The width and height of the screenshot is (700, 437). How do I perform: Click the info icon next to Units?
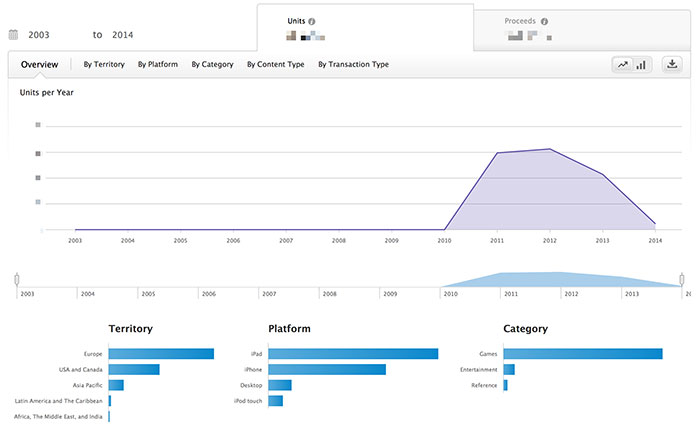[312, 21]
